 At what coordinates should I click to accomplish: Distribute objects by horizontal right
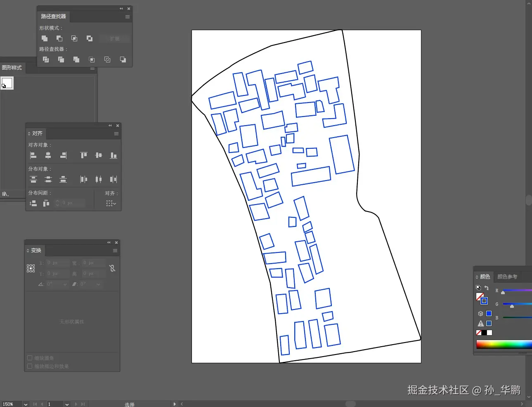pyautogui.click(x=113, y=179)
